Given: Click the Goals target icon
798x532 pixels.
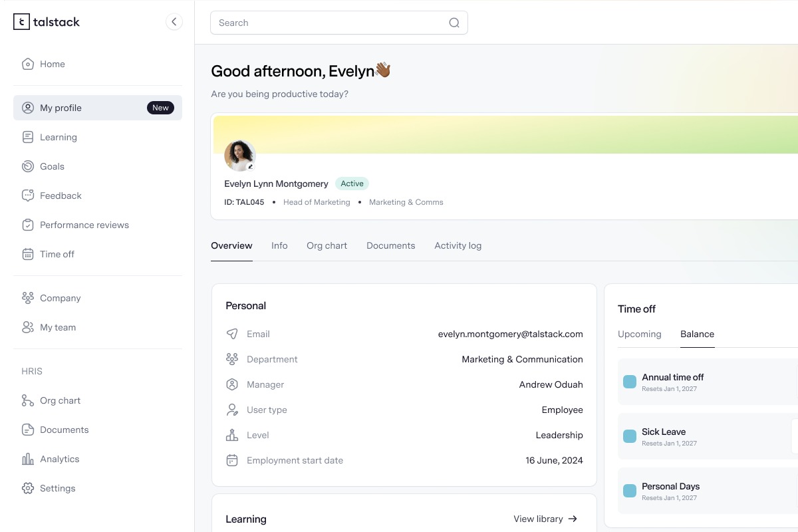Looking at the screenshot, I should coord(28,166).
